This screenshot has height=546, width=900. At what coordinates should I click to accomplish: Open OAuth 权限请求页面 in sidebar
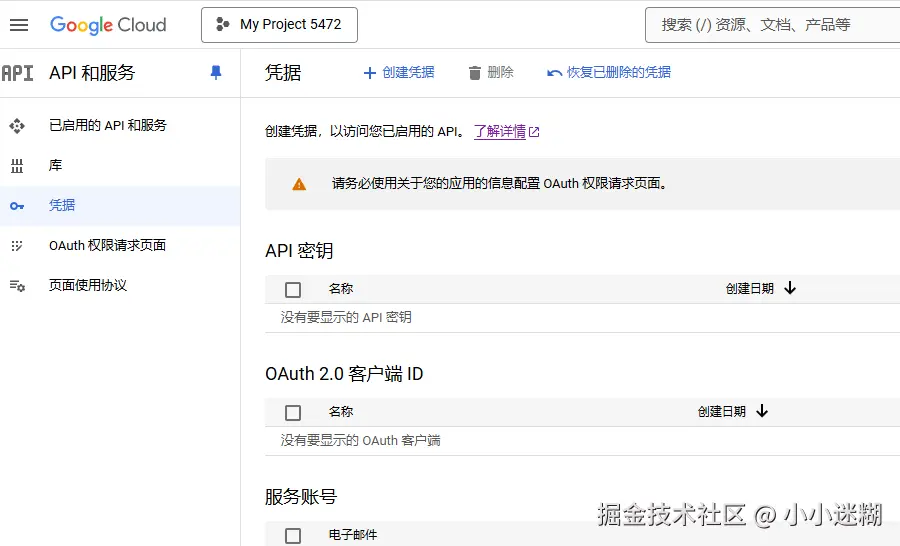click(x=107, y=245)
